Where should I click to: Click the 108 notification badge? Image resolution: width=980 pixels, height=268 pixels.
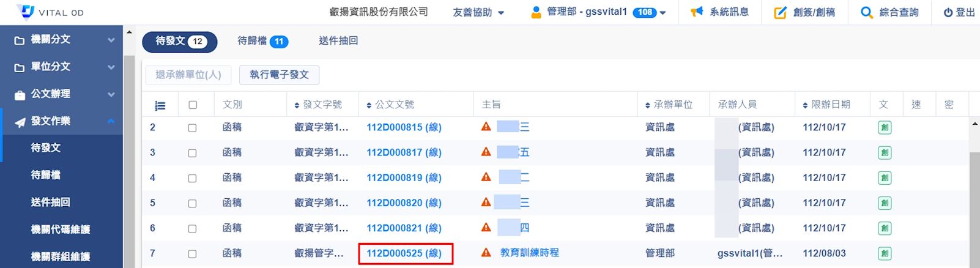click(644, 12)
